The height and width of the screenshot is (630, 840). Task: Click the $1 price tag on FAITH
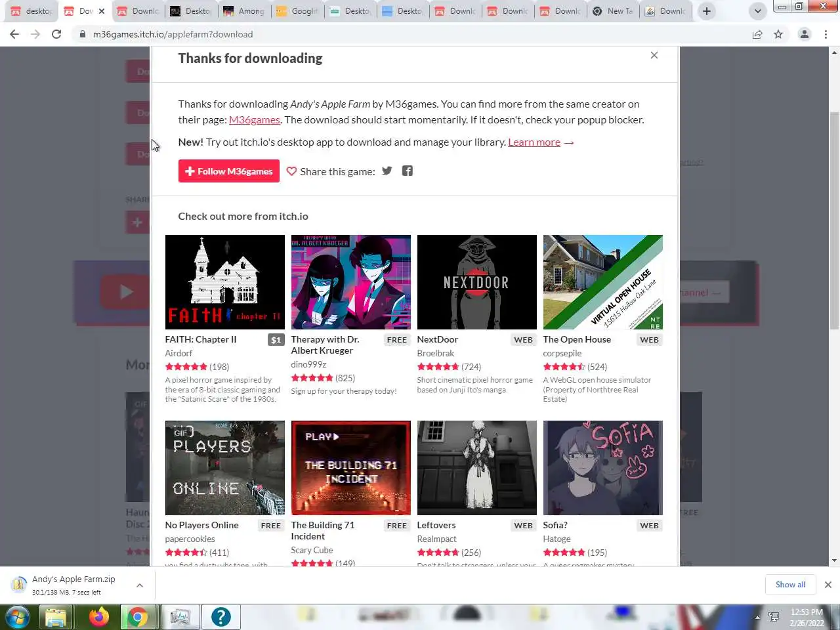[x=276, y=340]
